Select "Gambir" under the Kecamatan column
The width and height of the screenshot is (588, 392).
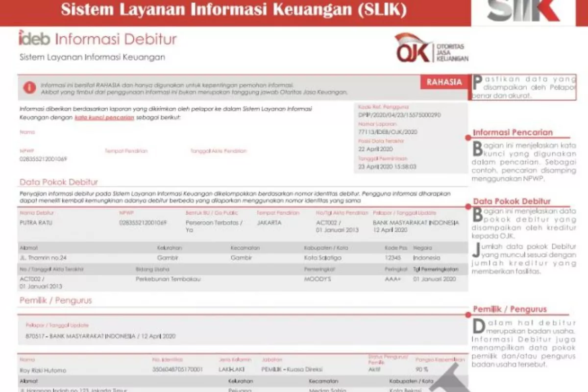pos(241,258)
